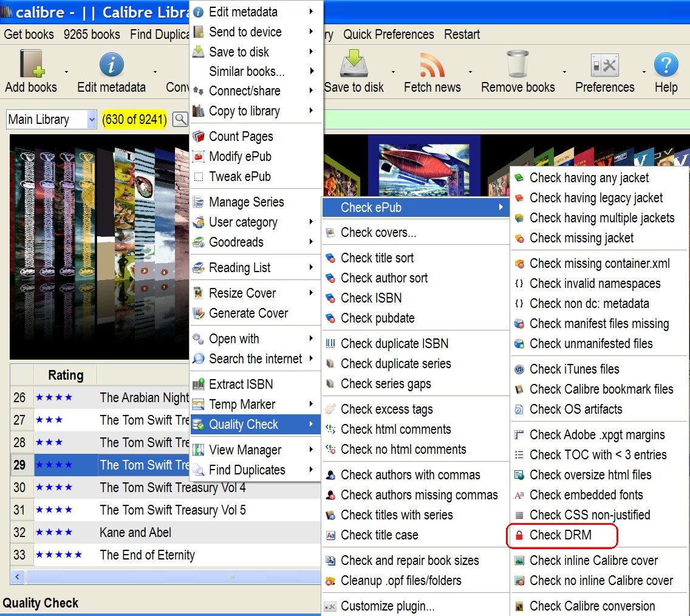690x616 pixels.
Task: Click the four-star rating in row 30
Action: pyautogui.click(x=54, y=488)
